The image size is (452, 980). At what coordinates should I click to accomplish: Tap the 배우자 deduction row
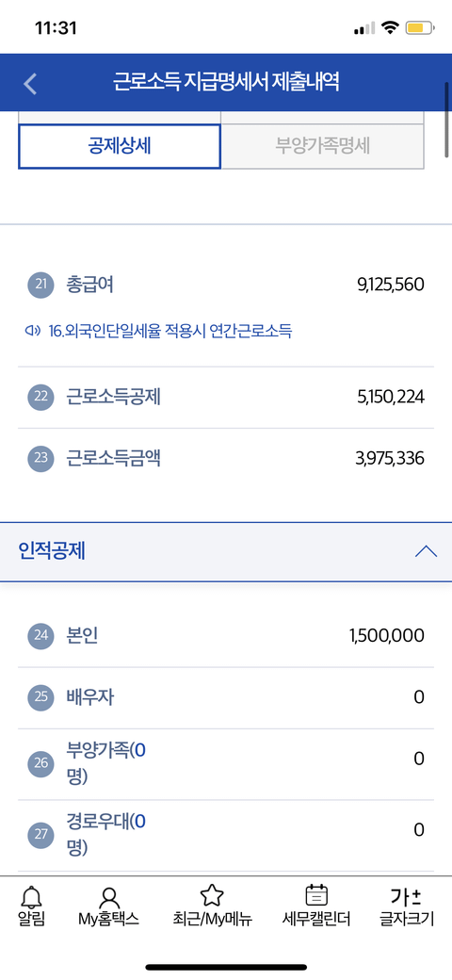click(x=226, y=697)
